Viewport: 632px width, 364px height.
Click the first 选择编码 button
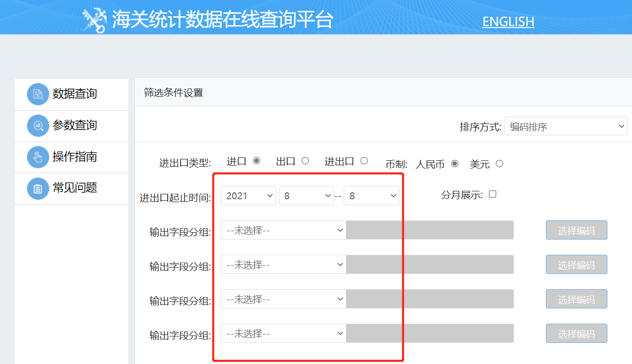click(576, 230)
